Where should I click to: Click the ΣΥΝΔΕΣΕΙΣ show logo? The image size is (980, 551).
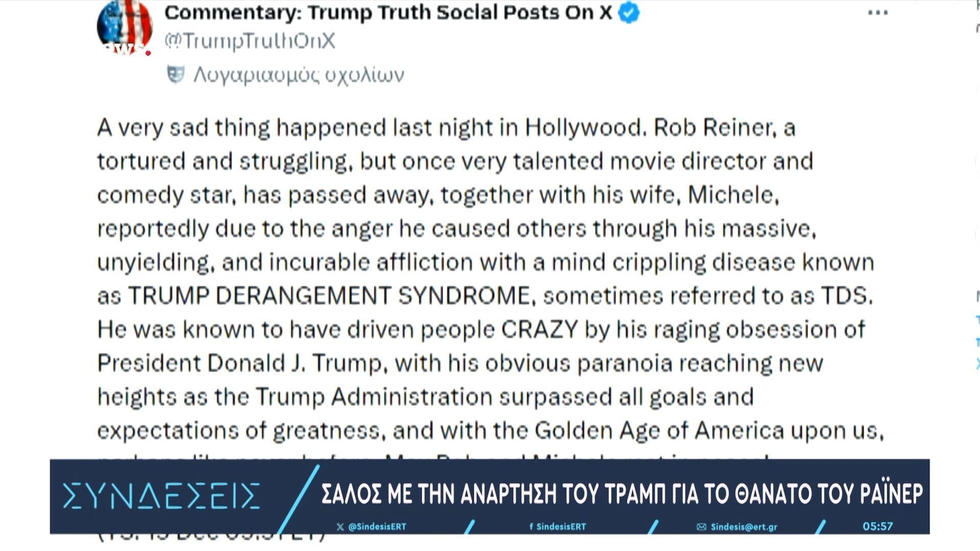(162, 495)
